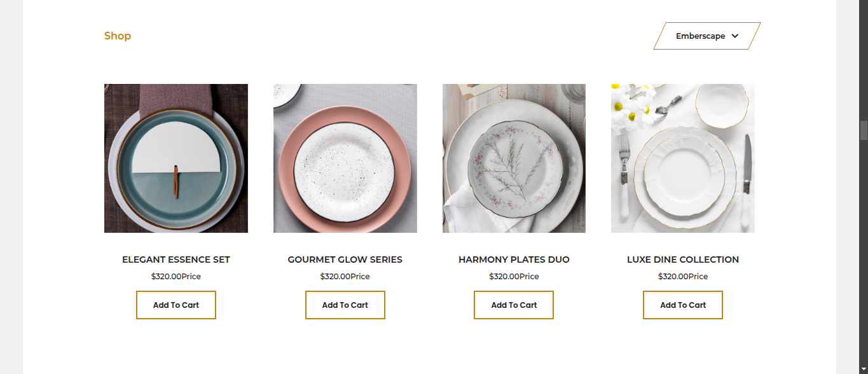Open the Harmony Plates Duo floral plate image
The height and width of the screenshot is (374, 868).
pyautogui.click(x=514, y=158)
